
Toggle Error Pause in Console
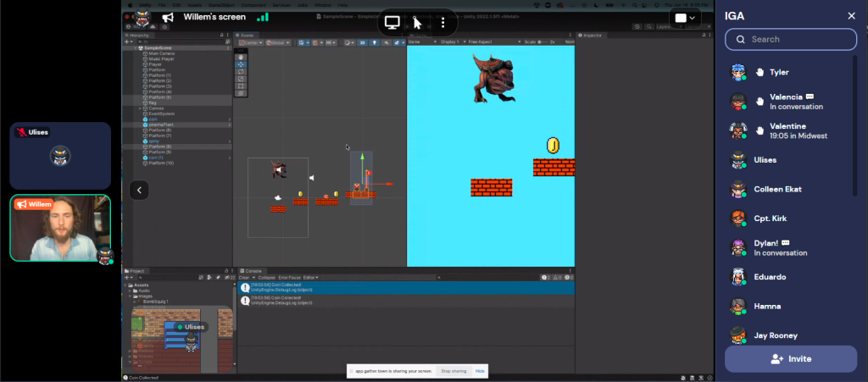click(290, 277)
